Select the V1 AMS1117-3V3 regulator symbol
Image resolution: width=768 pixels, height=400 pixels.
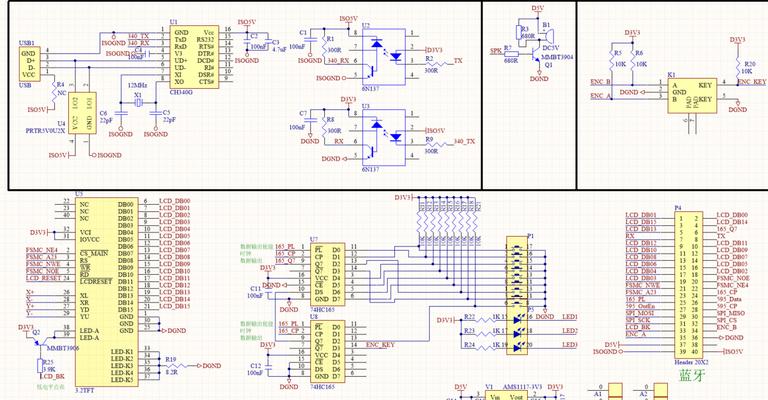pyautogui.click(x=507, y=396)
